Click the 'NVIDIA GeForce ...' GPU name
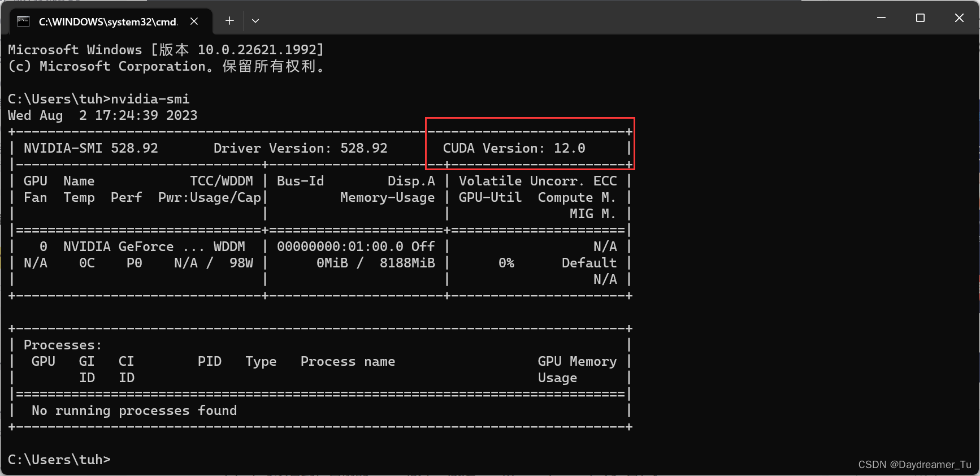The width and height of the screenshot is (980, 476). click(x=133, y=246)
